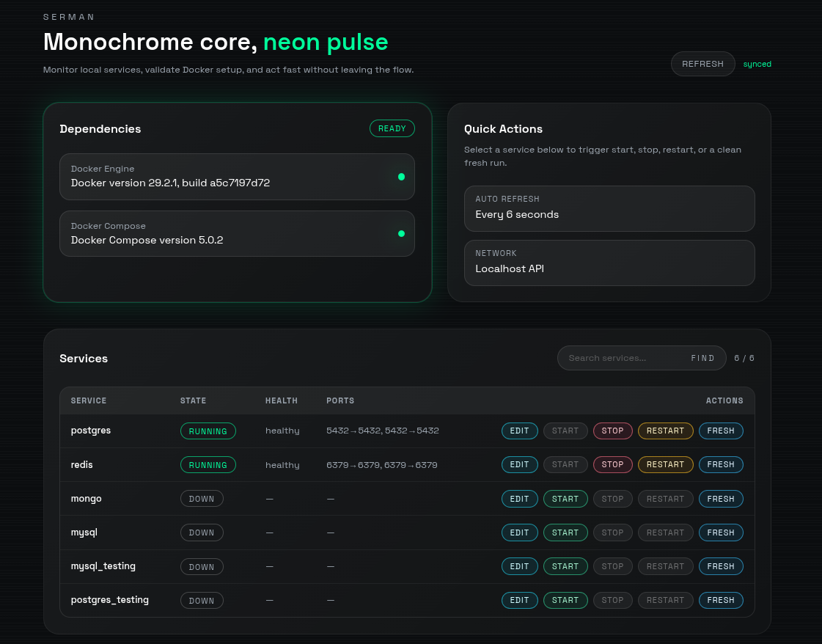Image resolution: width=822 pixels, height=644 pixels.
Task: Click the 'postgres_testing' service name
Action: coord(109,600)
